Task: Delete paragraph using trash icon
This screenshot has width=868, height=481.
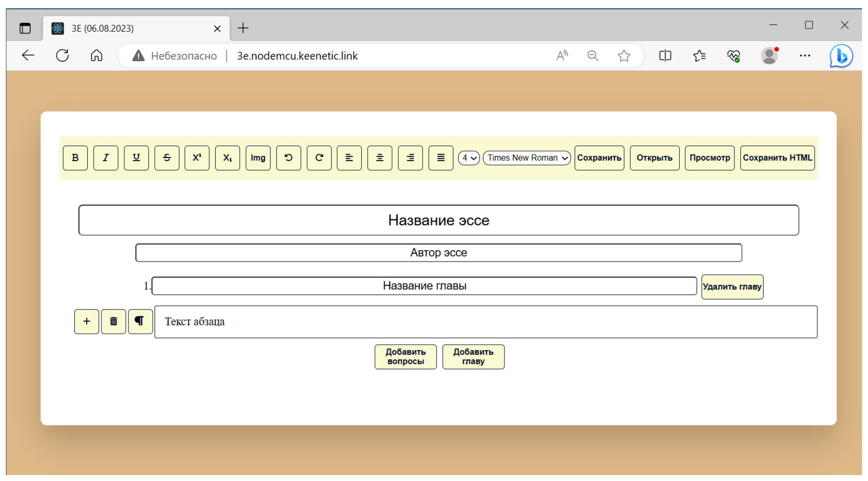Action: click(113, 321)
